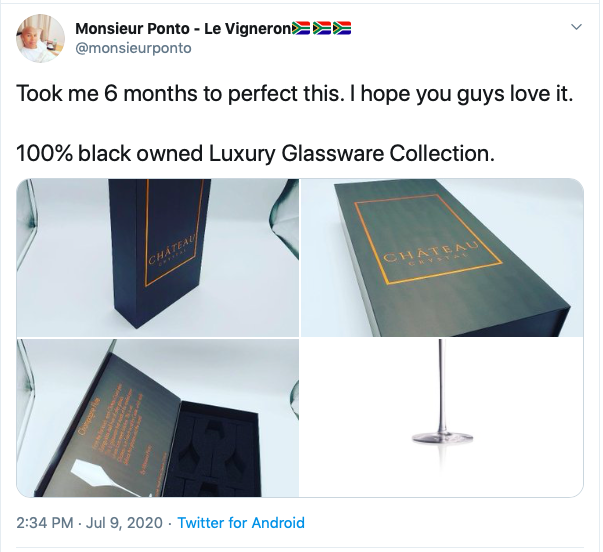View the upright Château box photo
This screenshot has width=603, height=552.
pos(158,258)
